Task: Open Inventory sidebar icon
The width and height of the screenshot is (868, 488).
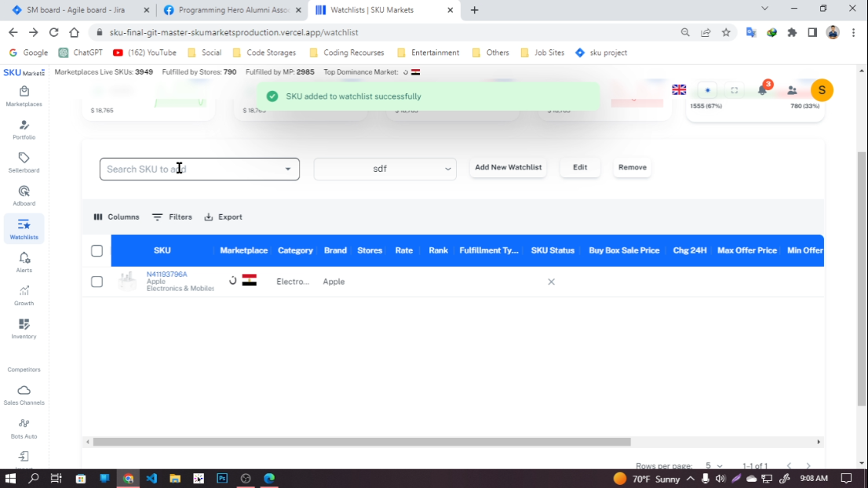Action: coord(24,329)
